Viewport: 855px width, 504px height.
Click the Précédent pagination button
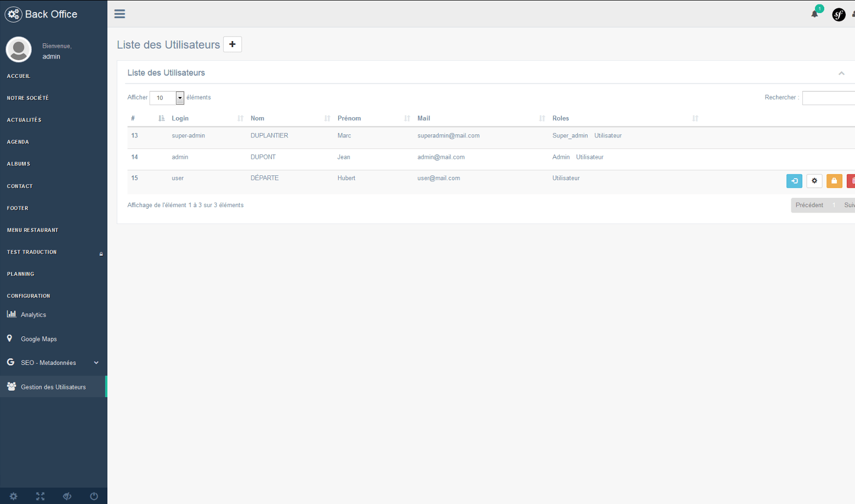tap(809, 205)
